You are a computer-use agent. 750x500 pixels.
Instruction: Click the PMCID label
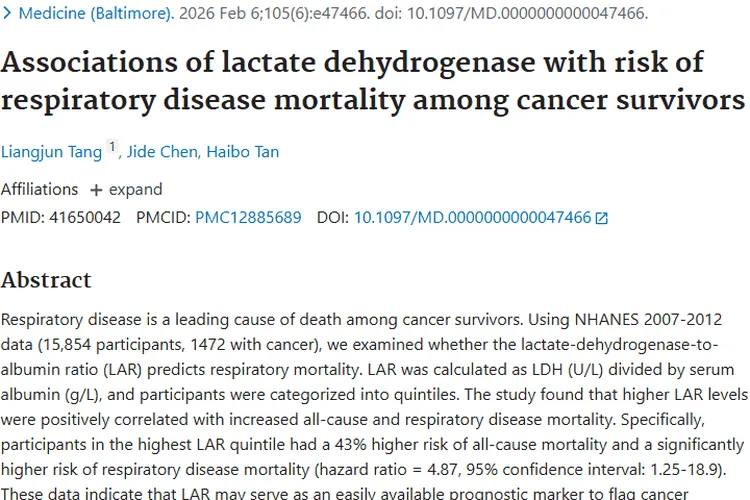[163, 217]
